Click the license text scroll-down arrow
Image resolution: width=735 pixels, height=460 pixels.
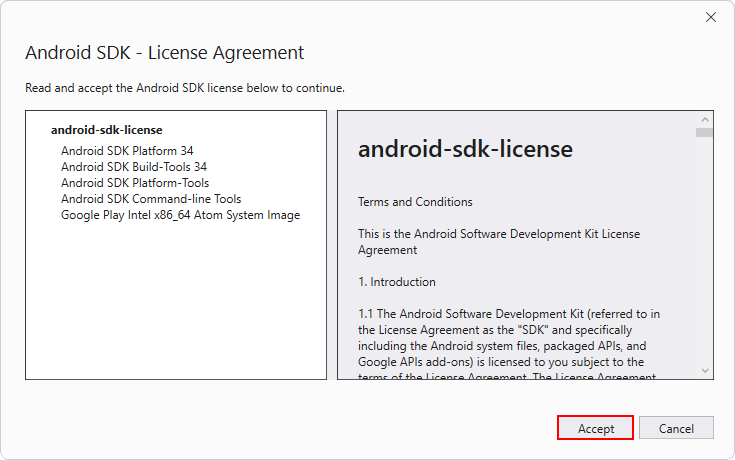pos(705,370)
